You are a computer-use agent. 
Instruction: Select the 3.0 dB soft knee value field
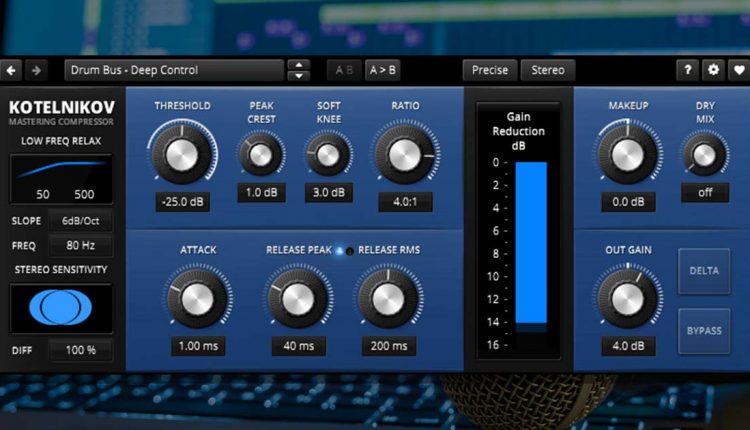[329, 192]
